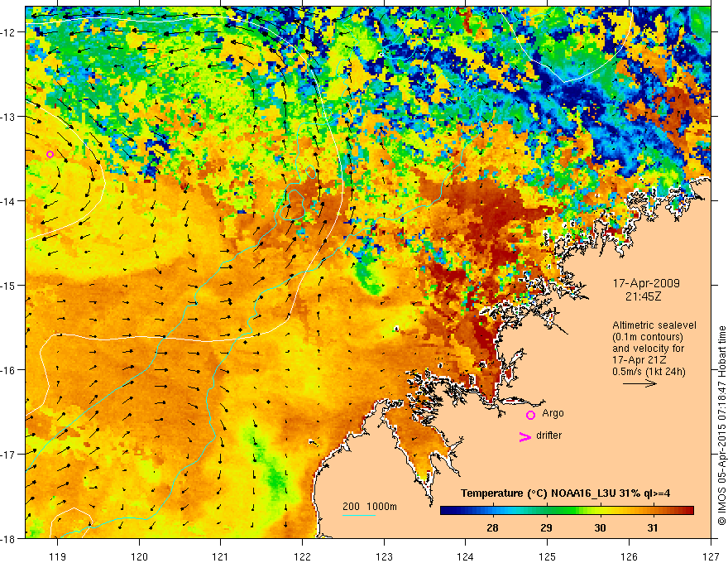The height and width of the screenshot is (563, 728).
Task: Click the '(0.1m contours)' text
Action: tap(648, 337)
